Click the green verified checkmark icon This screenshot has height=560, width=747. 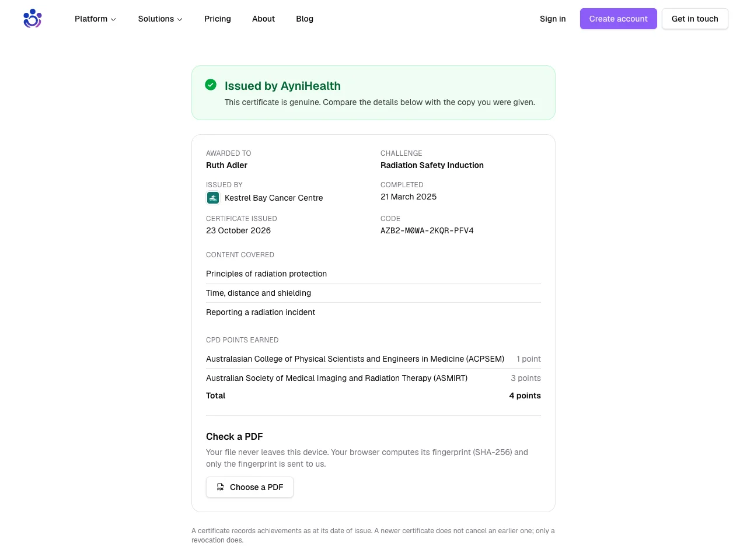pyautogui.click(x=211, y=85)
